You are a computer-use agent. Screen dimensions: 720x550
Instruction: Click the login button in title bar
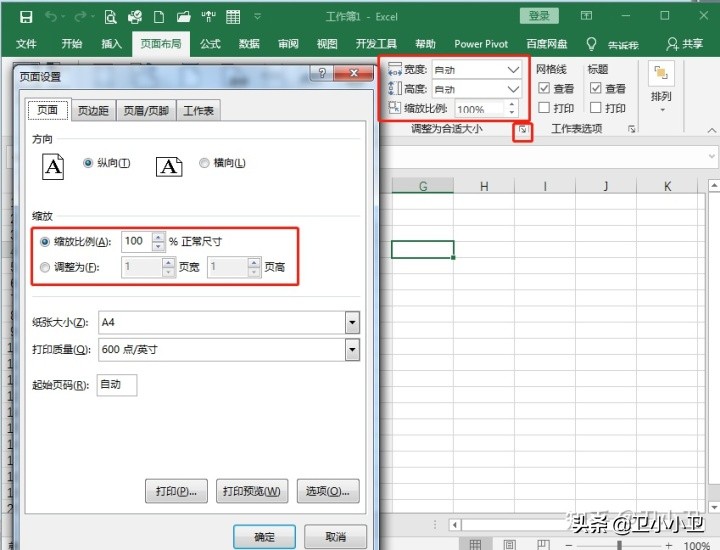point(539,16)
